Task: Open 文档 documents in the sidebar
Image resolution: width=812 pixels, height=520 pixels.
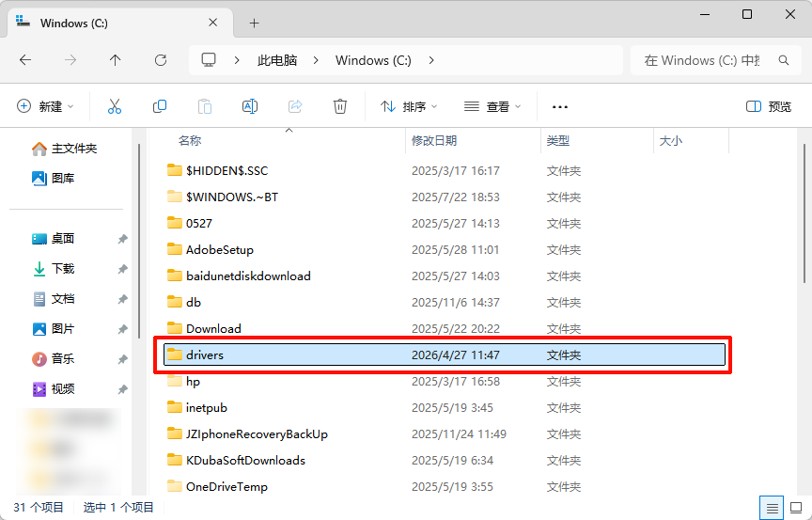Action: pos(54,299)
